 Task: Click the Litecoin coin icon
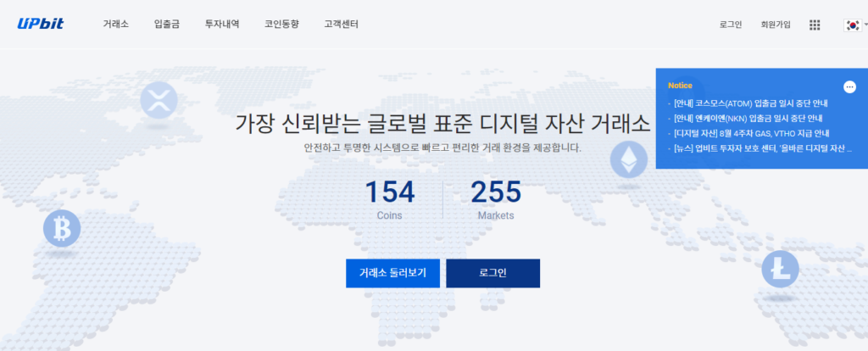pos(779,268)
